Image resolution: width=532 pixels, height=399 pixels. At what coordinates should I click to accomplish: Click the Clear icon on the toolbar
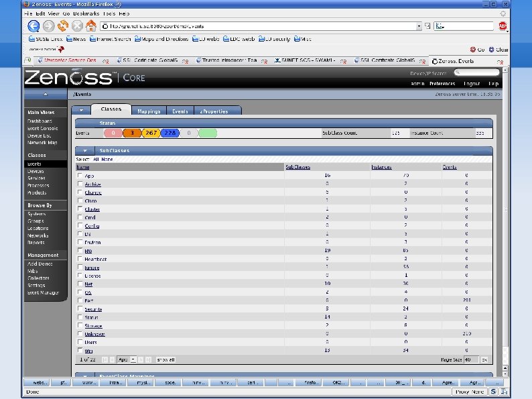click(x=498, y=50)
